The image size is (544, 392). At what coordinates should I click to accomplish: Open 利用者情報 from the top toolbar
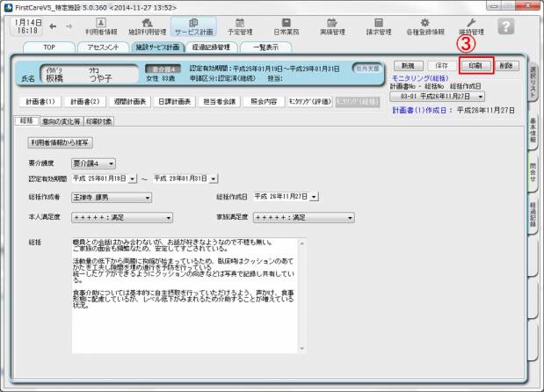point(101,26)
